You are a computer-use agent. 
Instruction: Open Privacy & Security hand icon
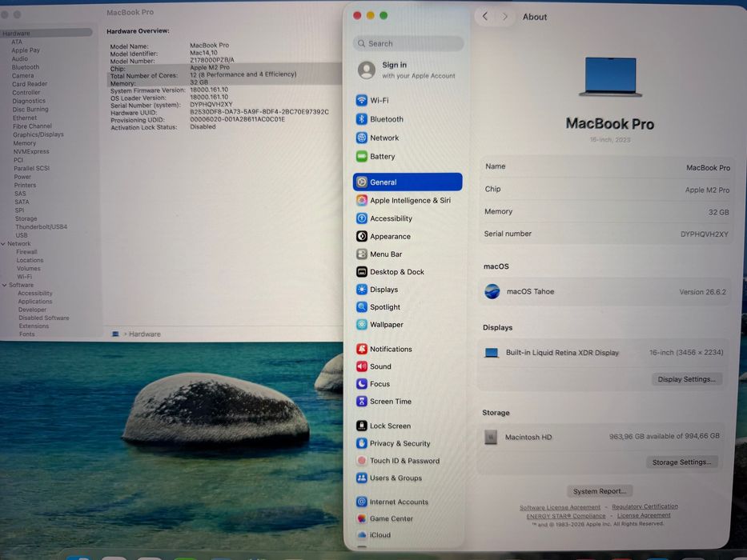[362, 443]
